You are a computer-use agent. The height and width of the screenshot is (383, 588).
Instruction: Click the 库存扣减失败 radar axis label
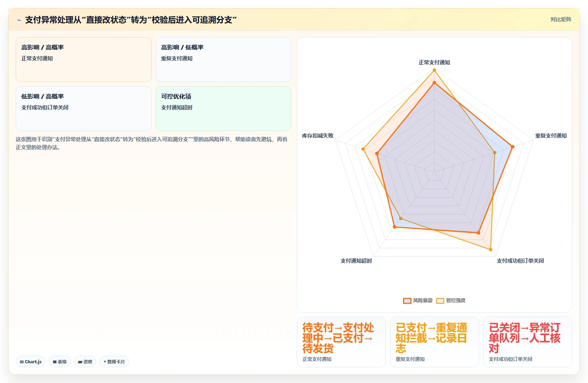click(318, 136)
